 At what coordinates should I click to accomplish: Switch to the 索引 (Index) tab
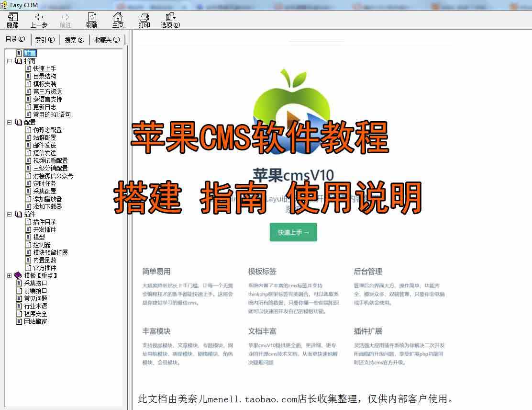[45, 40]
